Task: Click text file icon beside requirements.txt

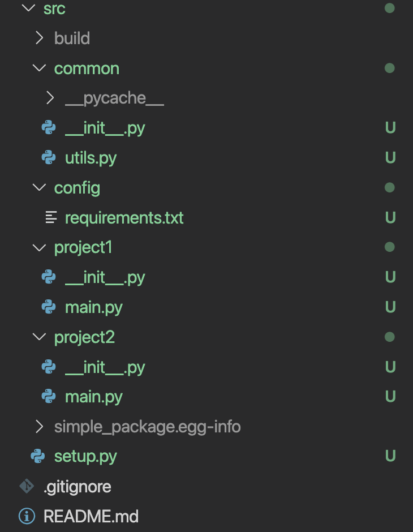Action: (51, 217)
